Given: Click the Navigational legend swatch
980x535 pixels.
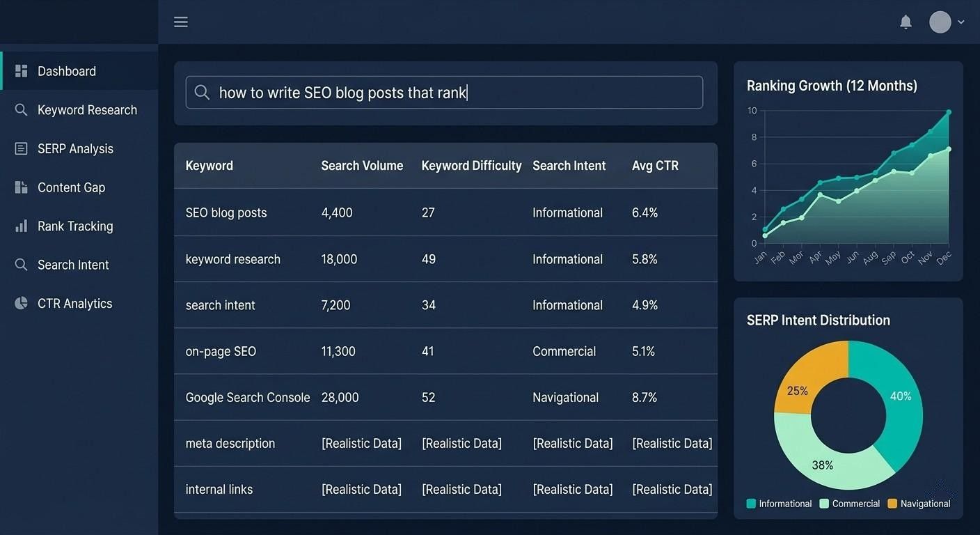Looking at the screenshot, I should (892, 504).
